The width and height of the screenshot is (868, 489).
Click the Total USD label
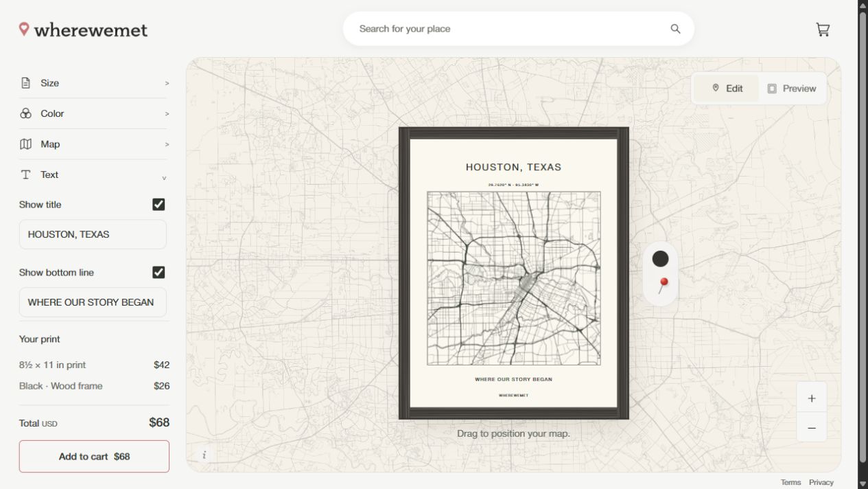click(38, 423)
